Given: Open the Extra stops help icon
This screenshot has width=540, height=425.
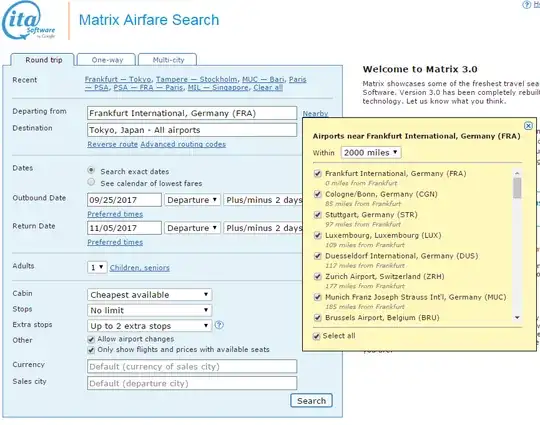Looking at the screenshot, I should (x=219, y=325).
